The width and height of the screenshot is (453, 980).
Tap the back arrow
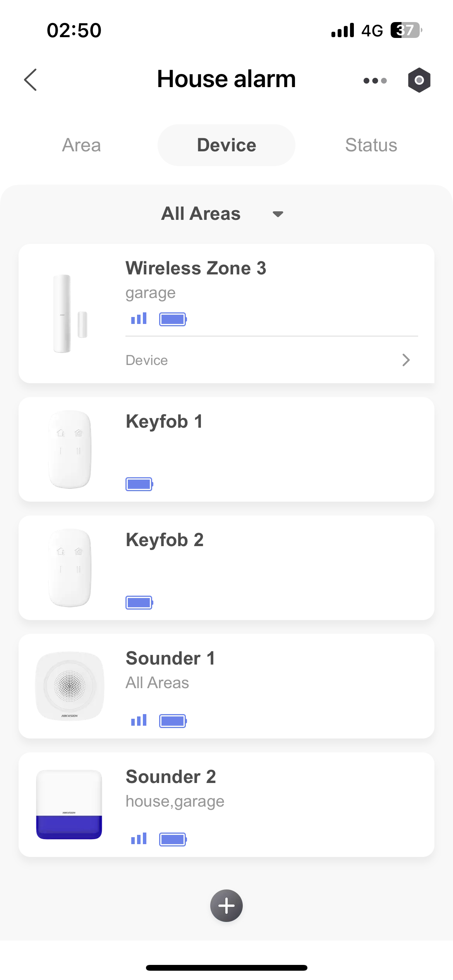point(31,80)
